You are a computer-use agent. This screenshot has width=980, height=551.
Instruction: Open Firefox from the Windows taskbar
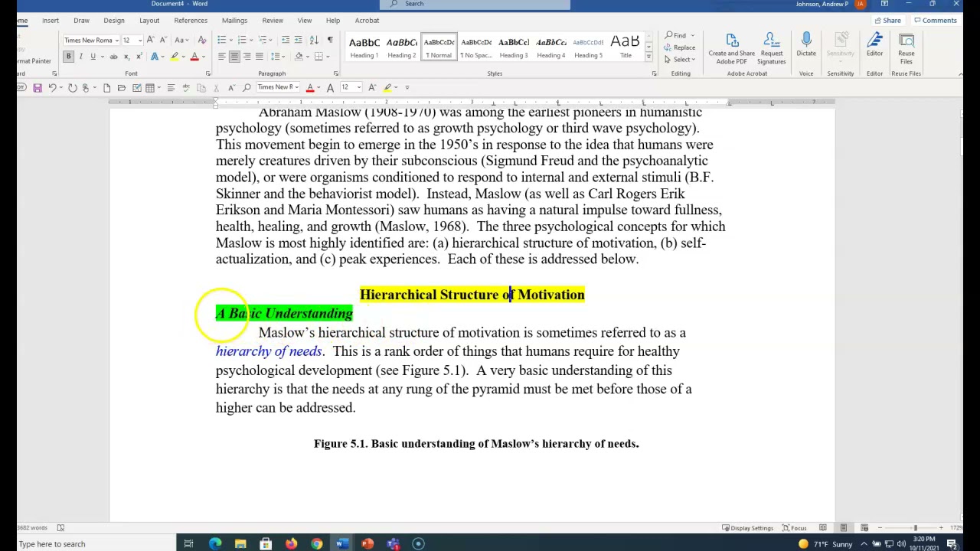[x=291, y=544]
